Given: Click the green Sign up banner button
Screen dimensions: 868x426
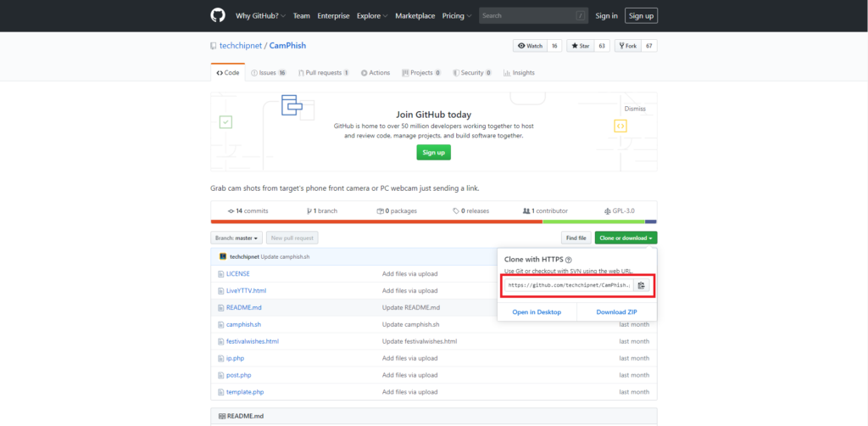Looking at the screenshot, I should coord(433,153).
